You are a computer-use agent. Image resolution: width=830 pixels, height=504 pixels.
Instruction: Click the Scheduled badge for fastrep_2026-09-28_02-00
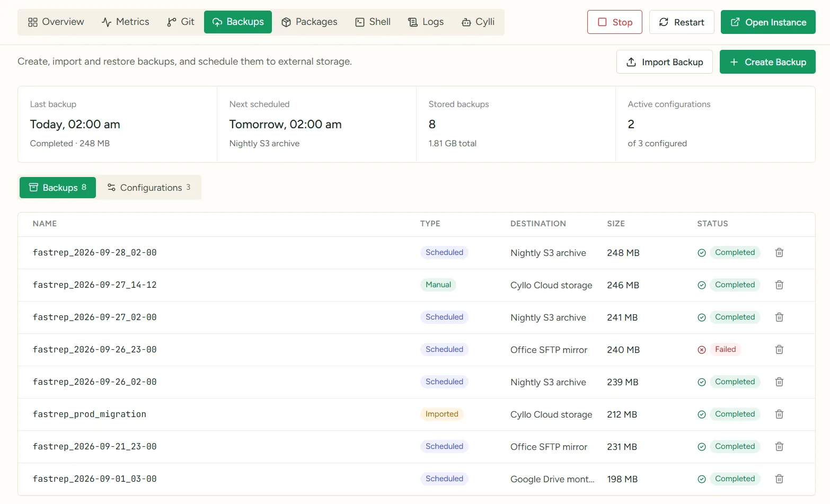click(x=444, y=253)
